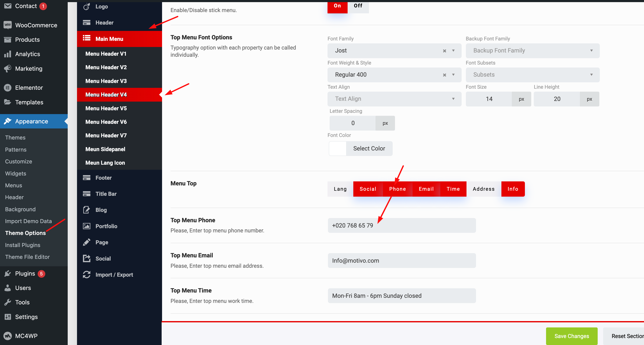The width and height of the screenshot is (644, 345).
Task: Toggle Social in Menu Top
Action: [x=368, y=189]
